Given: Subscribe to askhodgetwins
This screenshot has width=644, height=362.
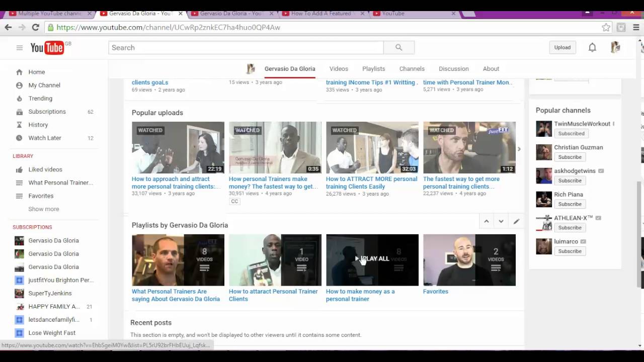Looking at the screenshot, I should (570, 180).
